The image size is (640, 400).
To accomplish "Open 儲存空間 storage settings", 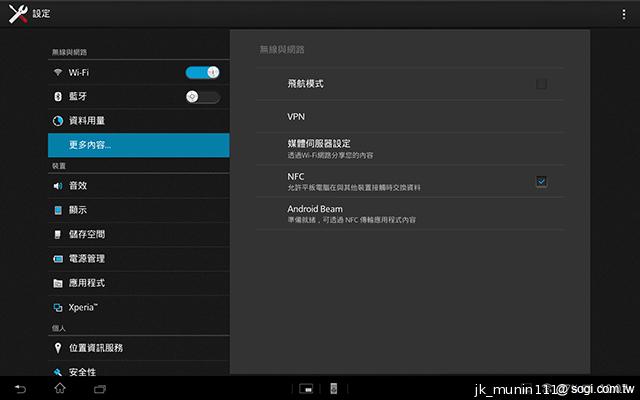I will (138, 234).
